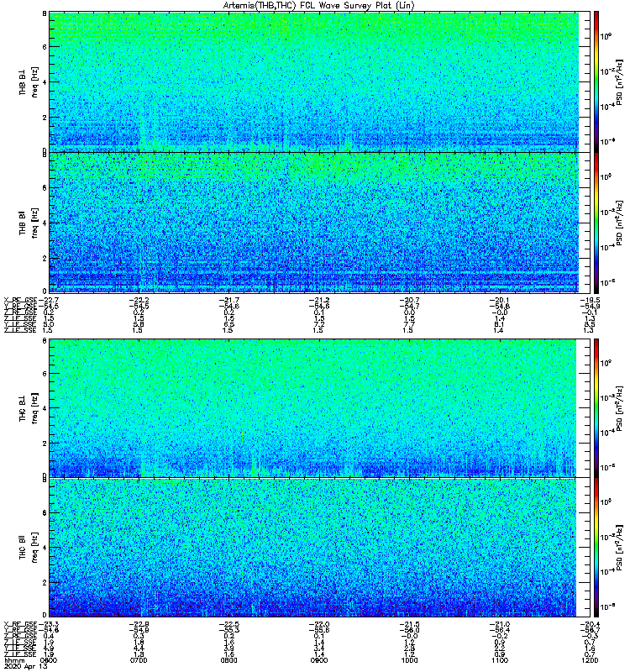The image size is (630, 672).
Task: Click the plot title 'Artemis(THB,THC) FGL Wave Survey Plot'
Action: (318, 6)
